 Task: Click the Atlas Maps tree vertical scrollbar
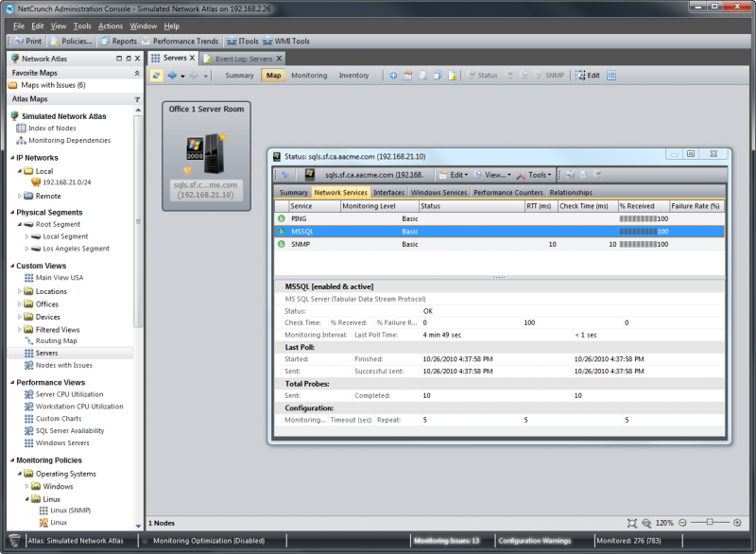(x=138, y=319)
